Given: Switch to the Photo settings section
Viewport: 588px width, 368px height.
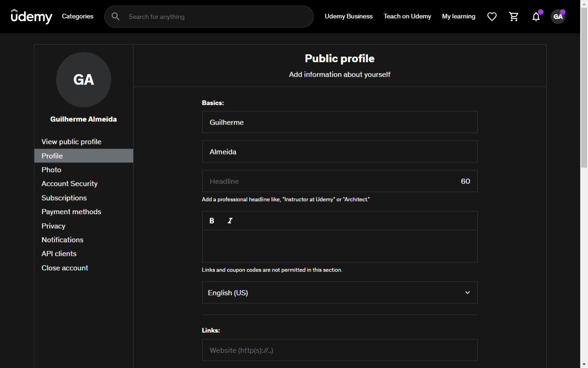Looking at the screenshot, I should pos(51,170).
